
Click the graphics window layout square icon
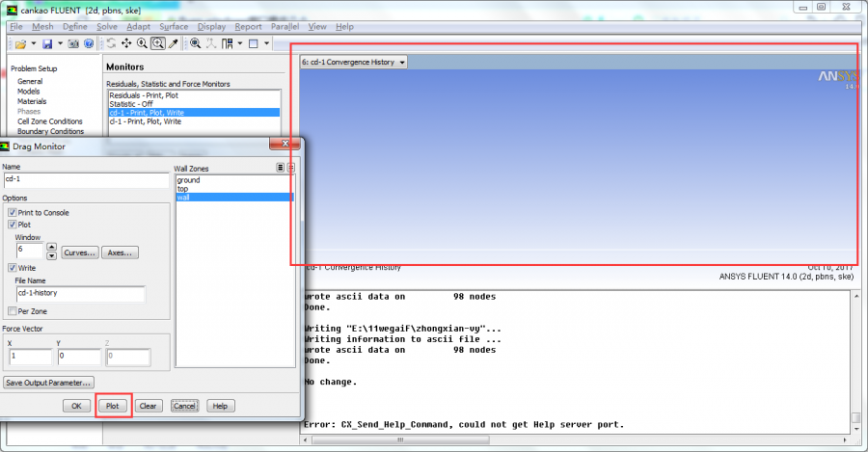(x=254, y=43)
